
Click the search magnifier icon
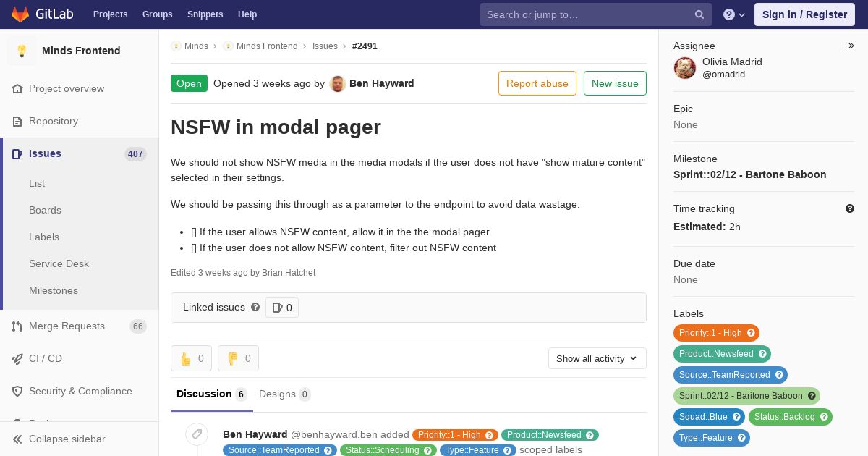coord(699,14)
